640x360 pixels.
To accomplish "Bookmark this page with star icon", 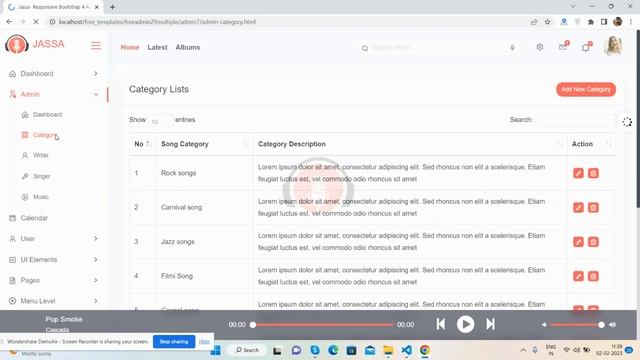I will 547,22.
